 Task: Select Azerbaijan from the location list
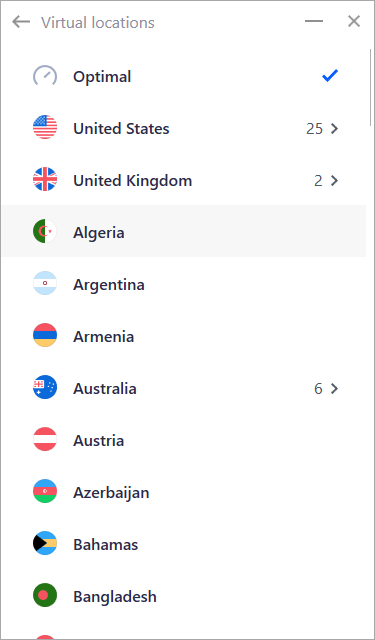tap(184, 492)
